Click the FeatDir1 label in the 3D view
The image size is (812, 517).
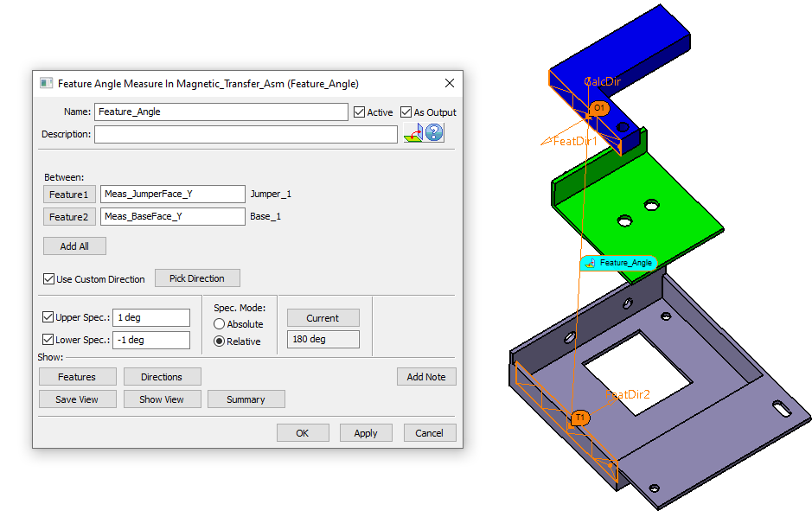point(575,141)
